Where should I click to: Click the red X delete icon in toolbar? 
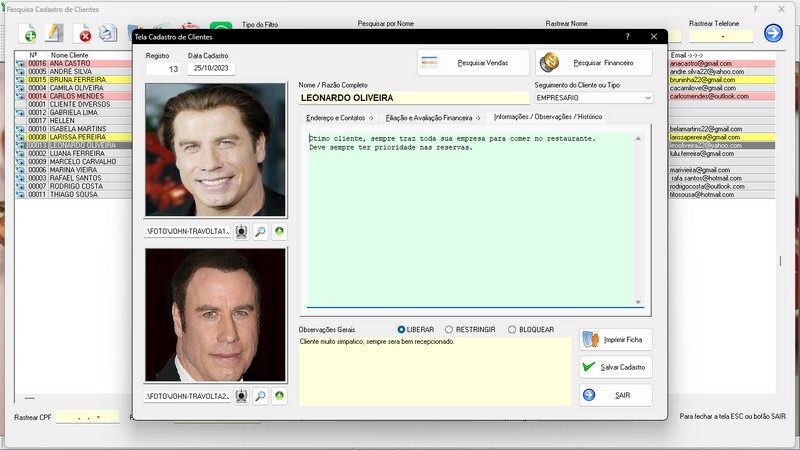coord(84,35)
